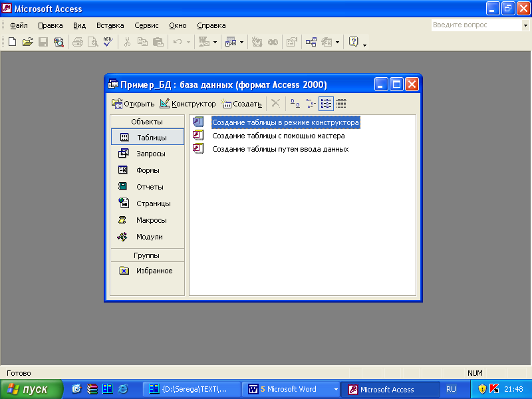Open the Файл menu
The width and height of the screenshot is (532, 399).
(19, 25)
